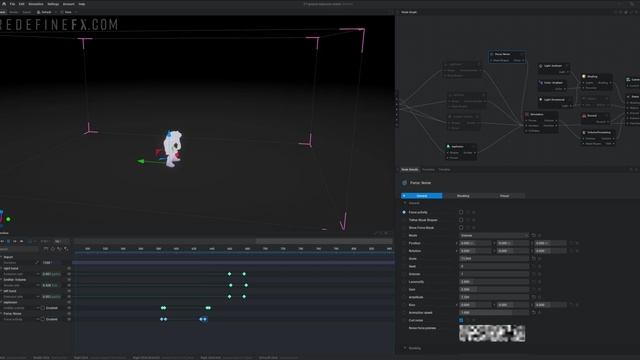This screenshot has width=640, height=360.
Task: Select the General sub-tab
Action: [x=422, y=196]
